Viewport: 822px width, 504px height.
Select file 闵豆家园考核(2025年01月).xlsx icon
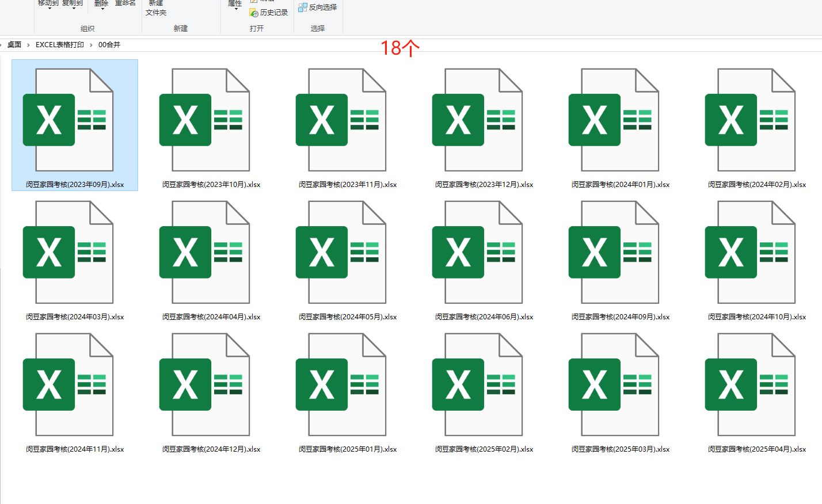click(x=341, y=384)
